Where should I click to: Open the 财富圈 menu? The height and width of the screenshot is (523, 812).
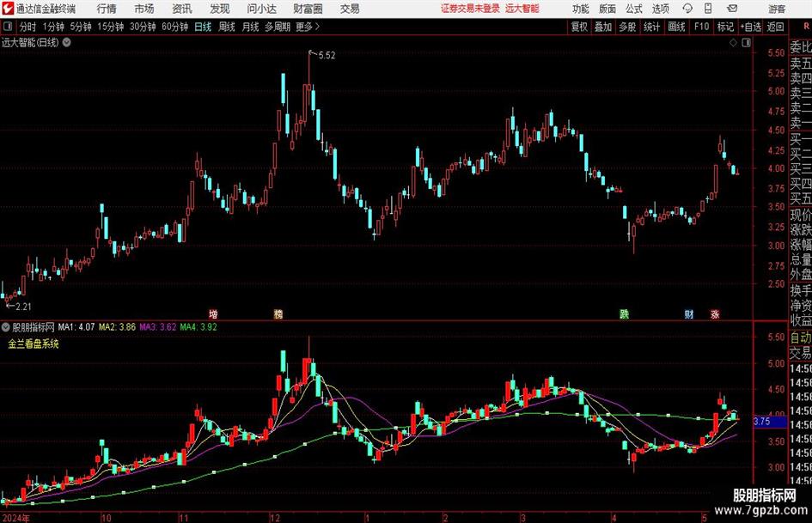click(308, 9)
